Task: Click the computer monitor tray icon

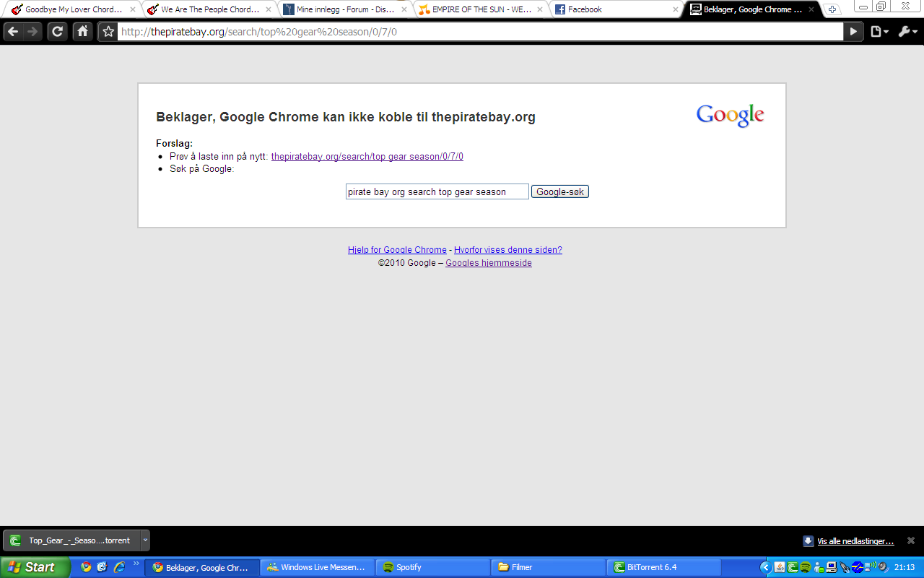Action: [x=831, y=567]
